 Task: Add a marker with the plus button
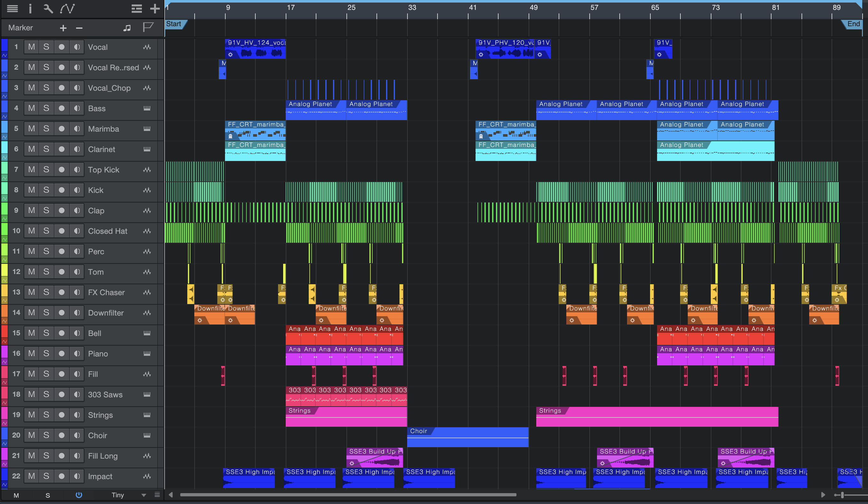[x=63, y=28]
